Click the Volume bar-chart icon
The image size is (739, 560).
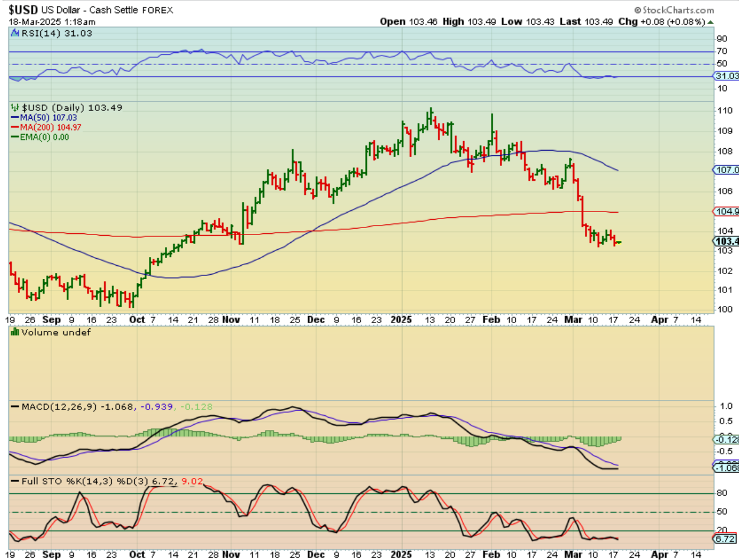[x=14, y=332]
